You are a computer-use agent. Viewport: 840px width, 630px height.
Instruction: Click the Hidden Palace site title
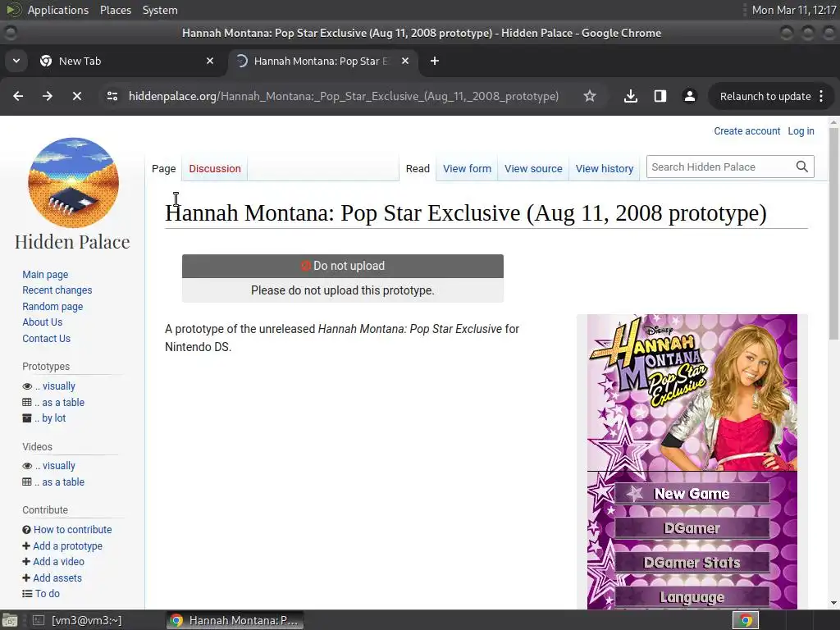[72, 242]
